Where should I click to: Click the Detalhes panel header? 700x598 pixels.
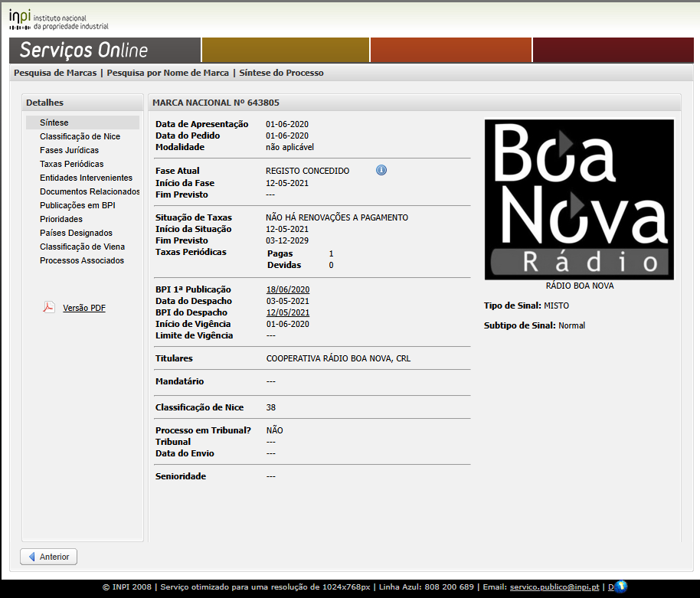(83, 103)
